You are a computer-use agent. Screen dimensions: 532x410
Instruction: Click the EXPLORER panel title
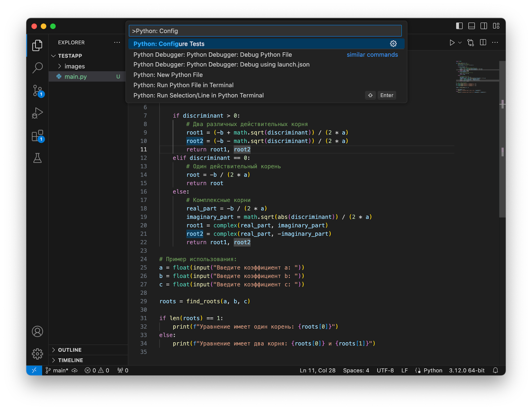click(x=71, y=42)
